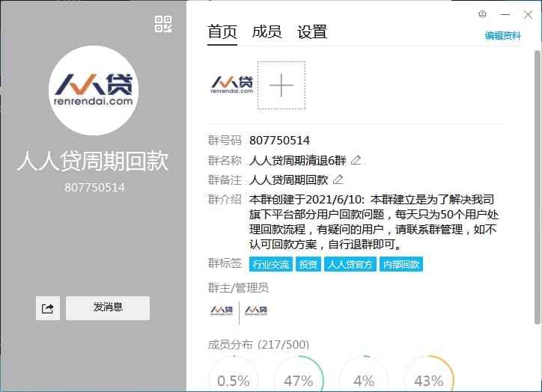Add a group album cover image
The image size is (542, 392).
click(281, 85)
